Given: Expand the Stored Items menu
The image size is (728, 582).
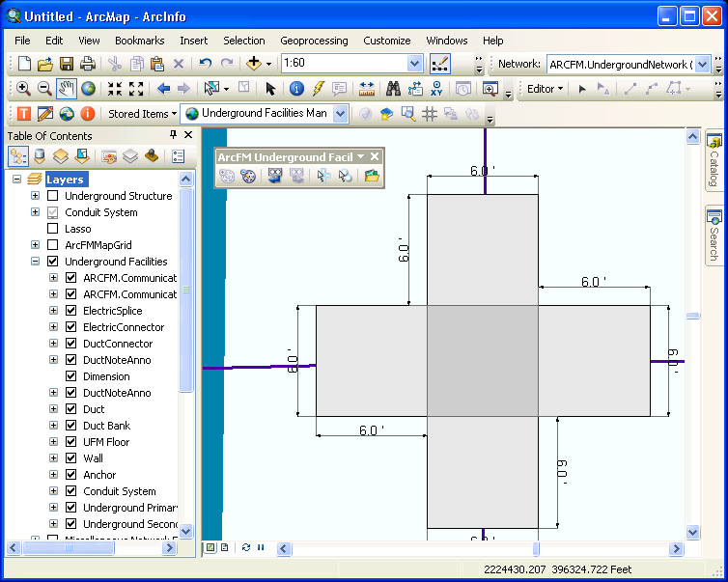Looking at the screenshot, I should [142, 114].
